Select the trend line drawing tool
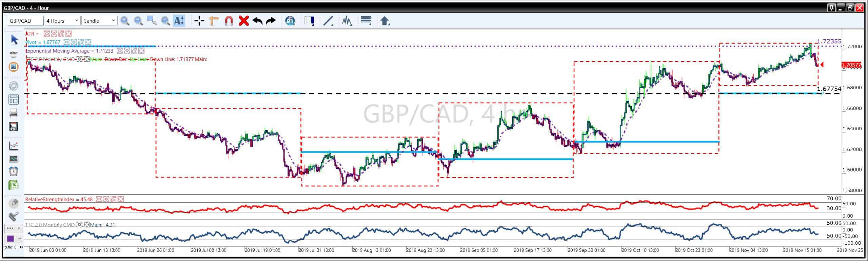 [328, 21]
